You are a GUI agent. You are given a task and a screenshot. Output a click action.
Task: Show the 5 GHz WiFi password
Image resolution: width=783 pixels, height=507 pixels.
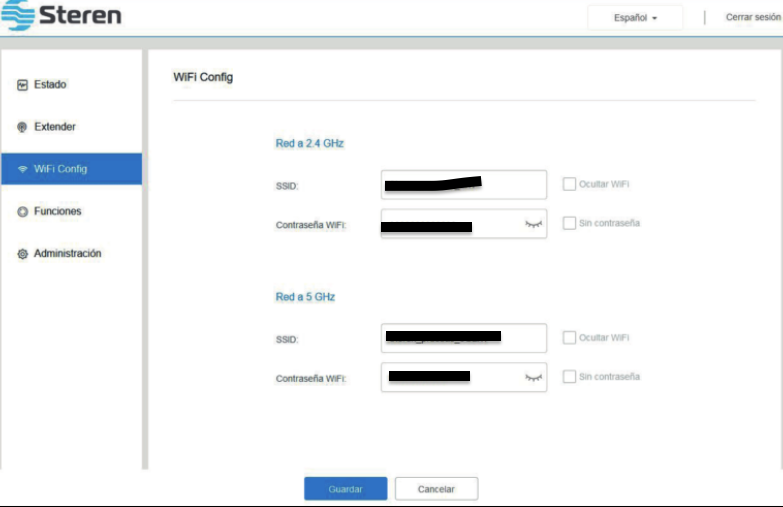pyautogui.click(x=533, y=378)
